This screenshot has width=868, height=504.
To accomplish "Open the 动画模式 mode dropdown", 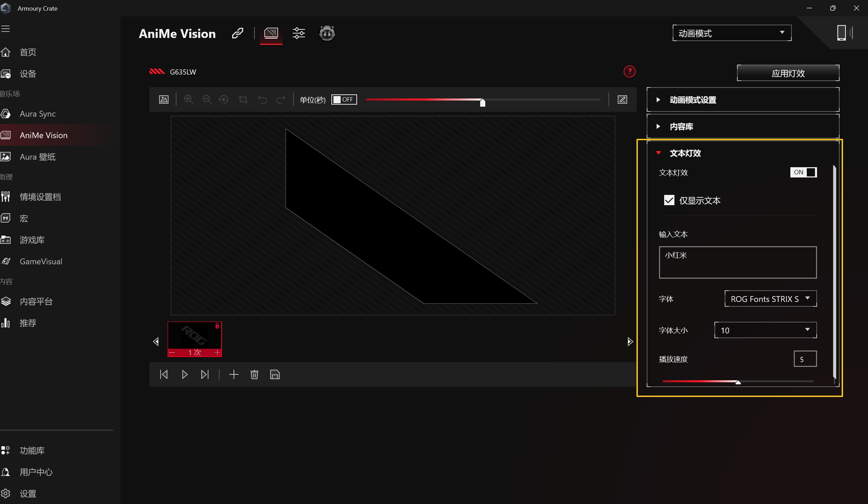I will [732, 33].
